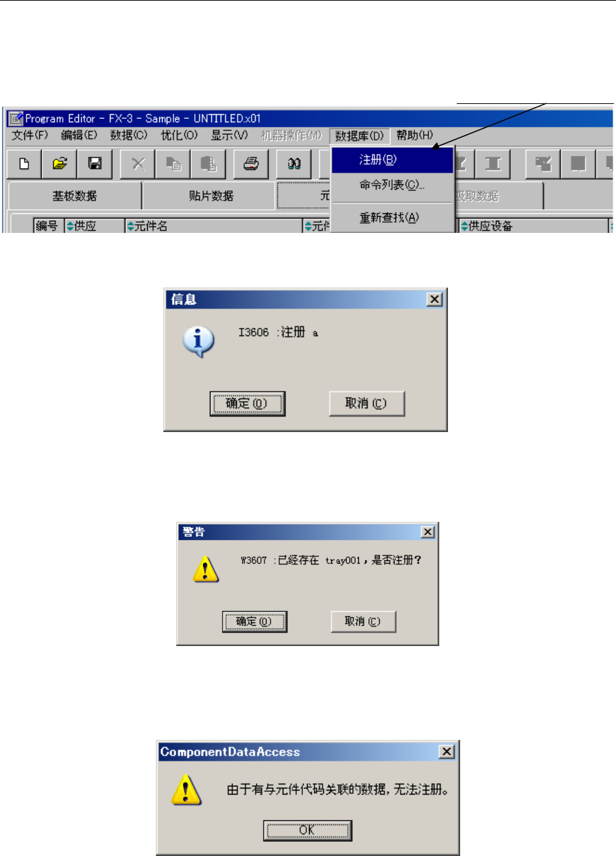Click OK in ComponentDataAccess dialog
This screenshot has height=856, width=616.
pyautogui.click(x=307, y=830)
